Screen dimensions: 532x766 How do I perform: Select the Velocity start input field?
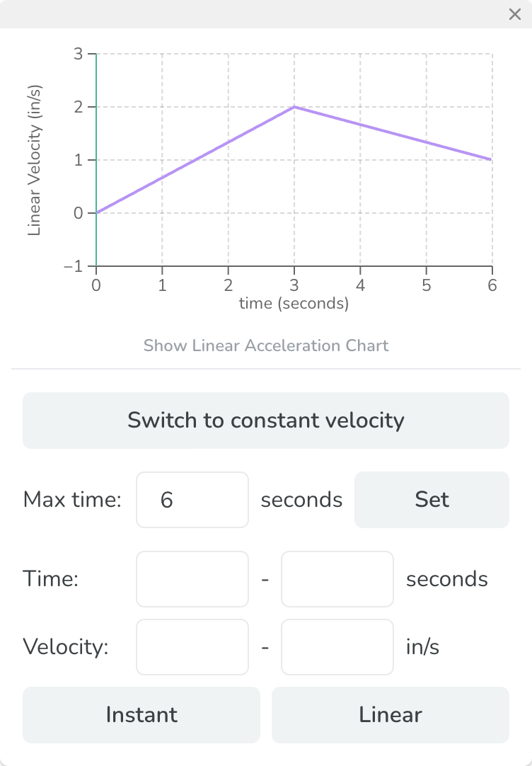click(192, 647)
